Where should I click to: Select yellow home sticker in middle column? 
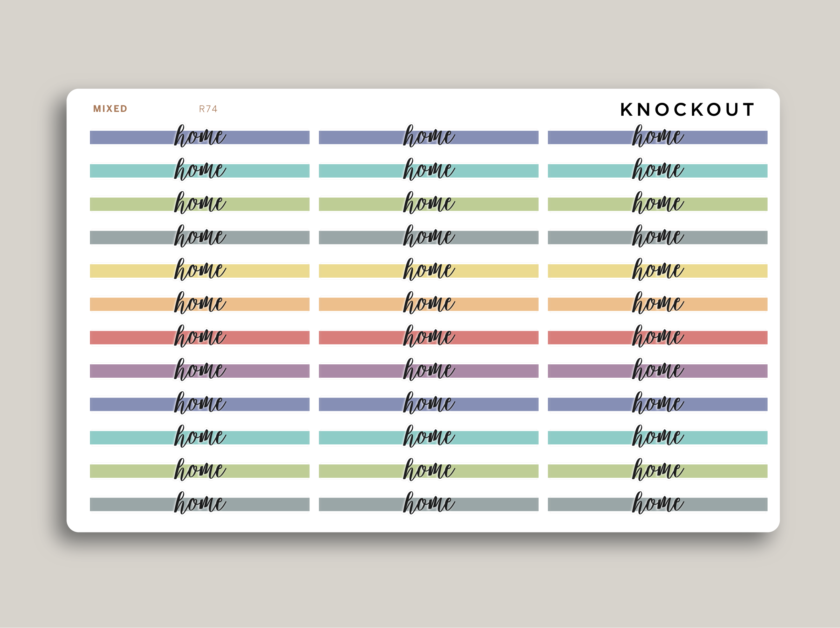[428, 271]
